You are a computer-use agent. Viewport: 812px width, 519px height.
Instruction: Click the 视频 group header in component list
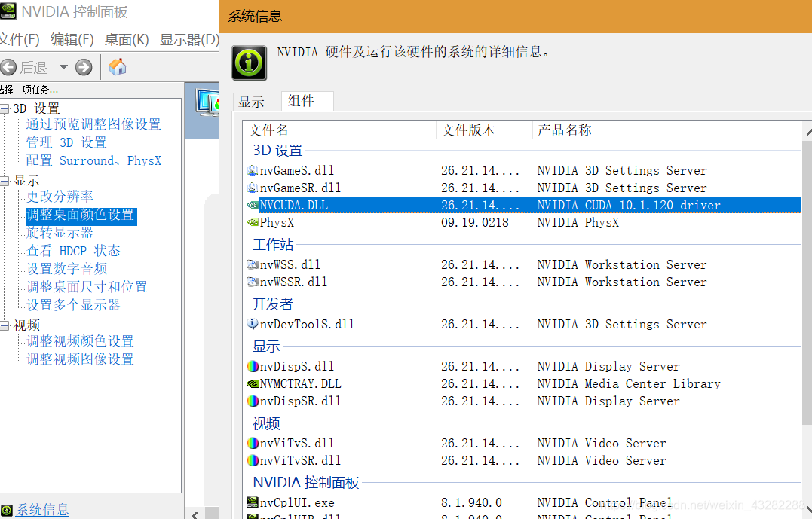click(x=266, y=424)
